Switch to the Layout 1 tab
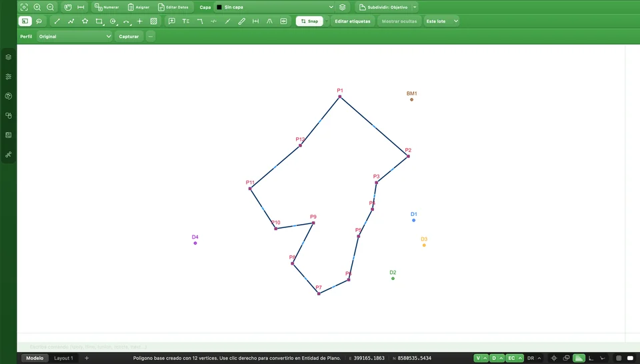The width and height of the screenshot is (640, 364). coord(64,358)
